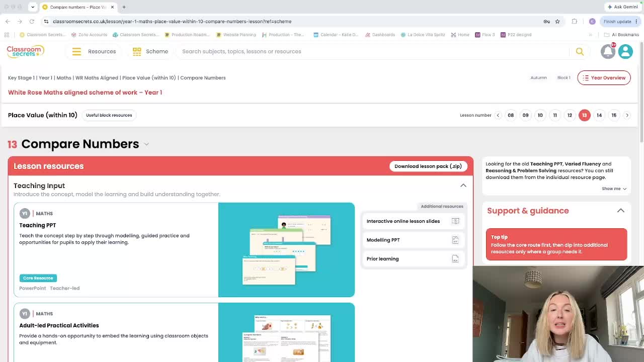Image resolution: width=644 pixels, height=362 pixels.
Task: Go to previous lesson number arrow
Action: click(x=498, y=115)
